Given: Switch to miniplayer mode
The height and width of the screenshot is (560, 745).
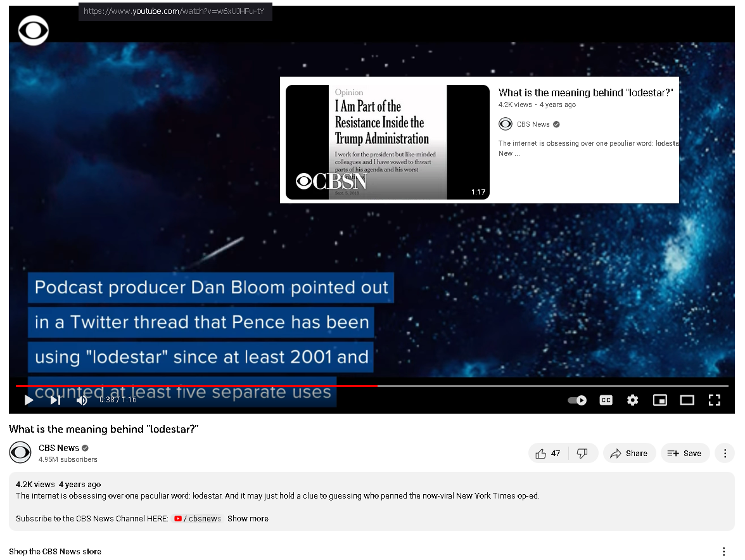Looking at the screenshot, I should (x=659, y=400).
